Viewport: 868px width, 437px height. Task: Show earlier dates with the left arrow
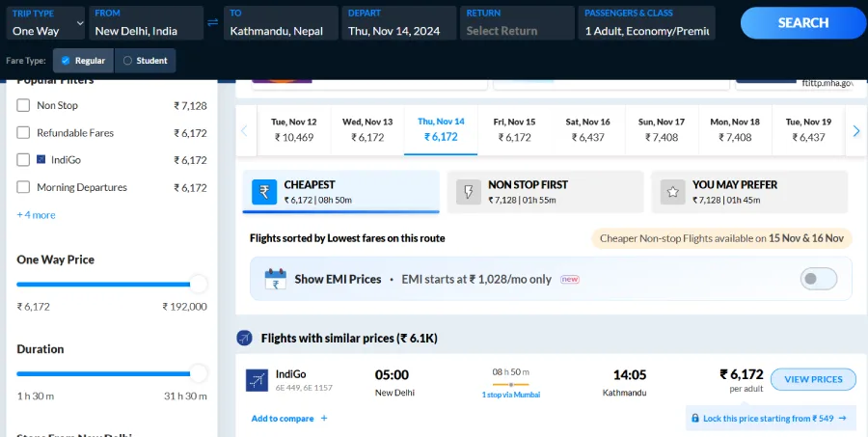pos(245,130)
